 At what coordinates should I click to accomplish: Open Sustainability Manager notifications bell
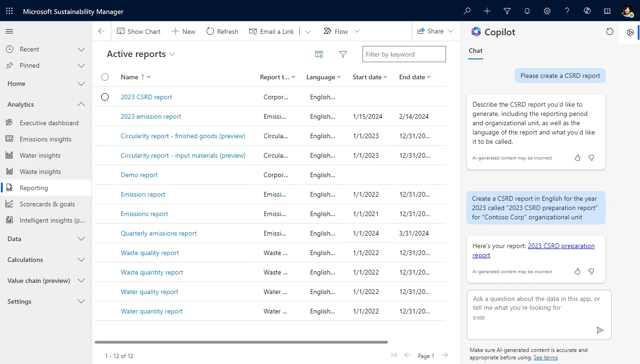pos(527,11)
